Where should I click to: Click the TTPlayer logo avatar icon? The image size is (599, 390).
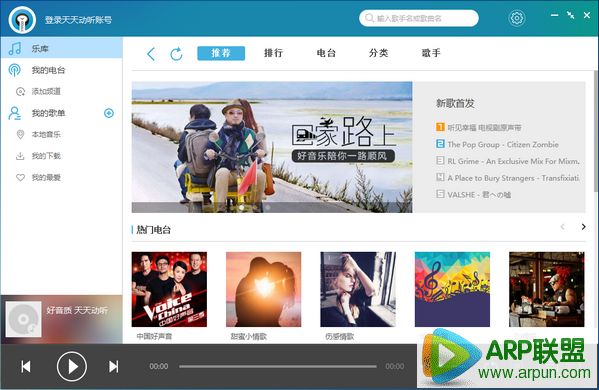(22, 20)
